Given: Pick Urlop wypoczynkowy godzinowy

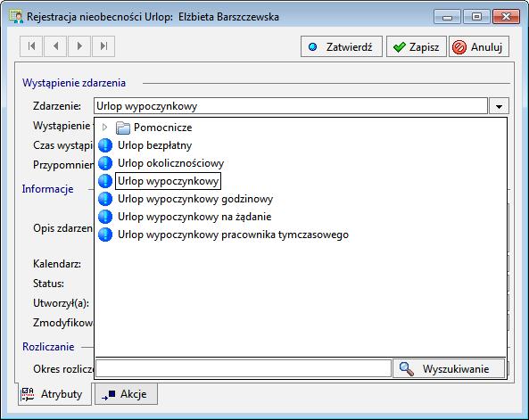Looking at the screenshot, I should coord(195,199).
